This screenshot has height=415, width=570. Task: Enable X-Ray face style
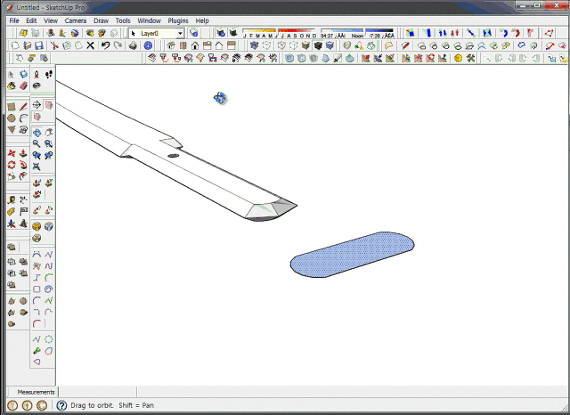pyautogui.click(x=254, y=45)
